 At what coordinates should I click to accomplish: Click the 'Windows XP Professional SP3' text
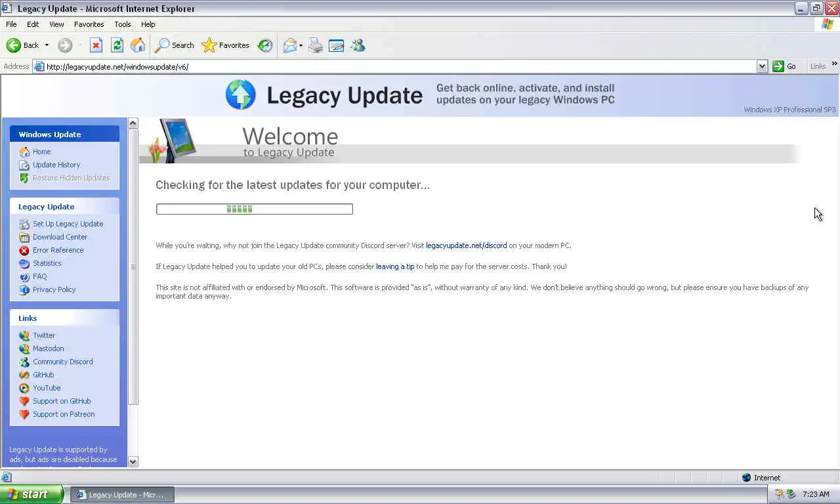789,110
